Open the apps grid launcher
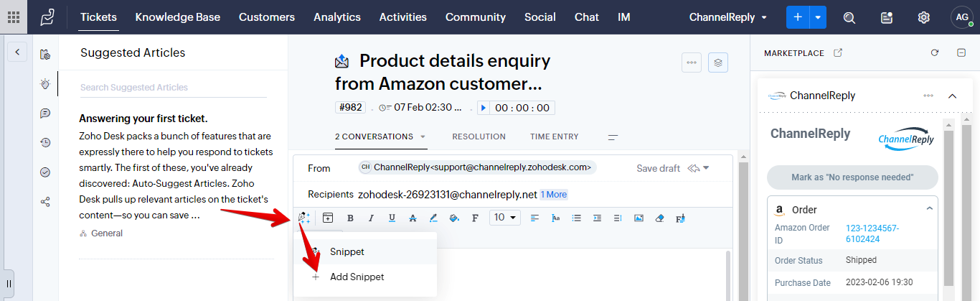Screen dimensions: 980x301 [14, 17]
